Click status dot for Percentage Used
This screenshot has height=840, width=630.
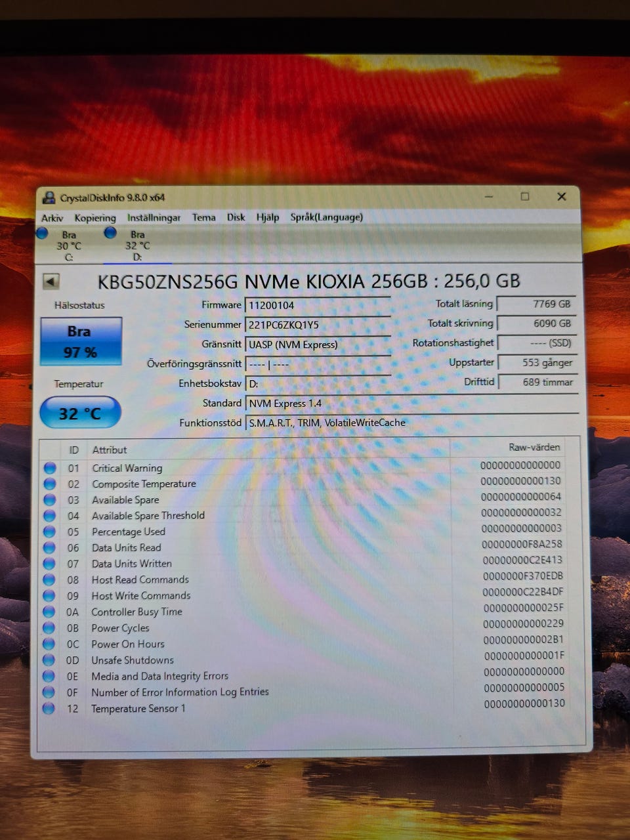50,532
